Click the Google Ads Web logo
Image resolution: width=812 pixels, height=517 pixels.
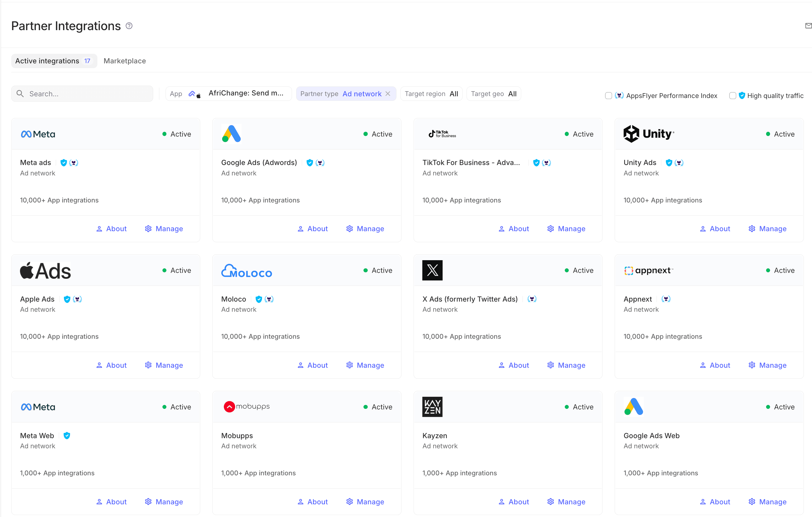point(633,407)
